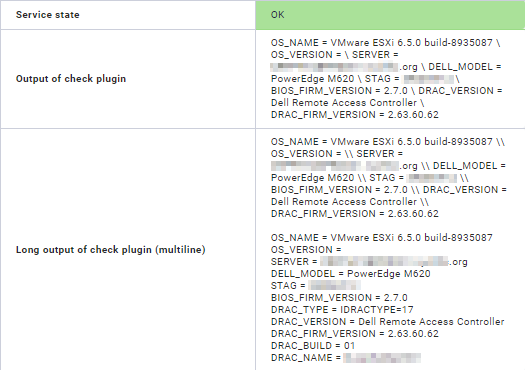Viewport: 525px width, 370px height.
Task: Click the last 'DRAC_FIRM_VERSION = 2.63.60.62' line
Action: [355, 334]
